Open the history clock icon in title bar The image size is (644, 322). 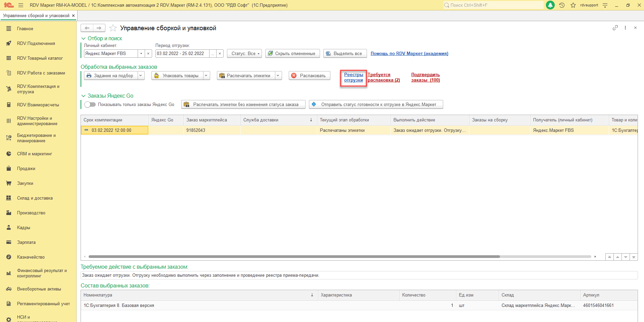pos(562,5)
